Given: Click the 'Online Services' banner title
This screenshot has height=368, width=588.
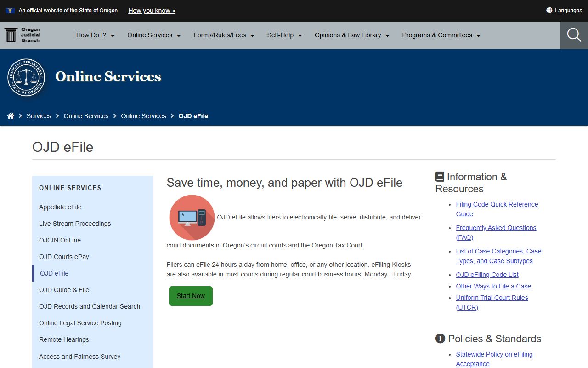Looking at the screenshot, I should point(108,76).
